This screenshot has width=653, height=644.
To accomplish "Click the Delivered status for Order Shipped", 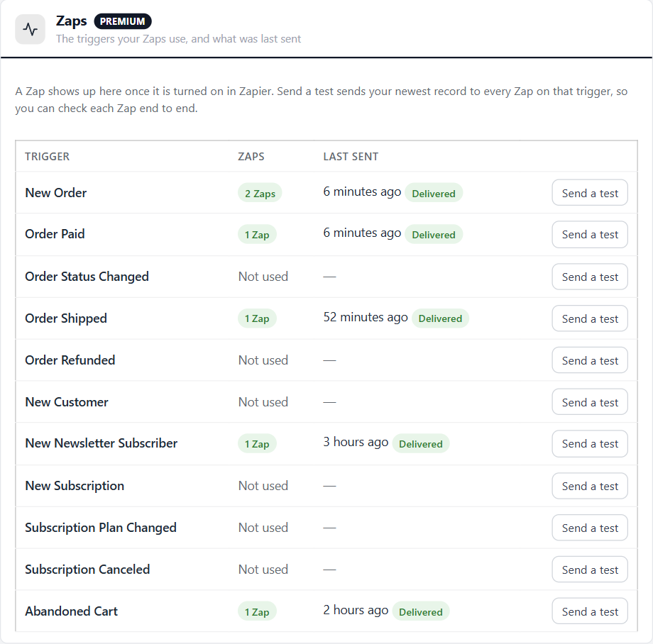I will coord(440,318).
